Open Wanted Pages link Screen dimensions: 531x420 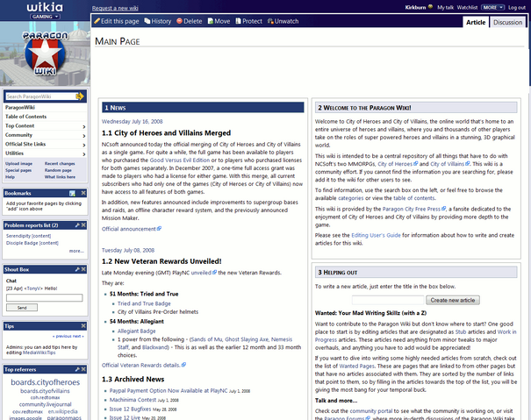point(357,367)
